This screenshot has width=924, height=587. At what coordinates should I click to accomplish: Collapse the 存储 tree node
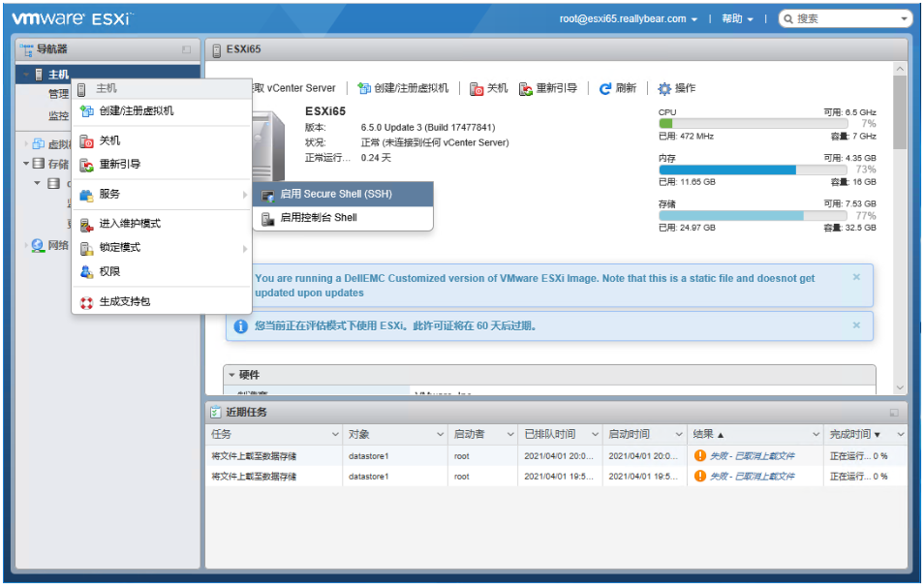point(25,164)
